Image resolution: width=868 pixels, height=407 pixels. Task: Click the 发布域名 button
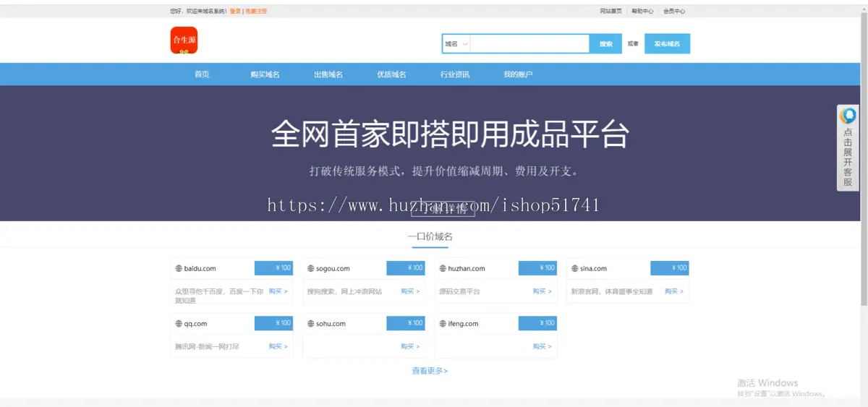[x=667, y=44]
